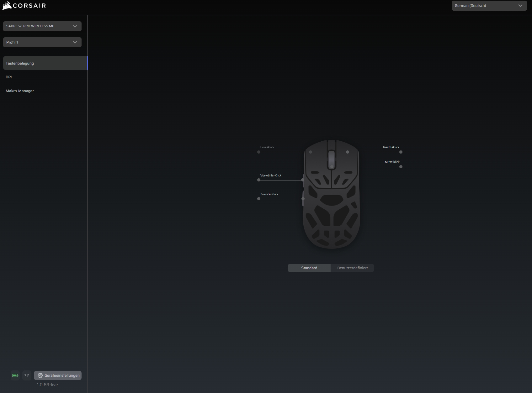Select the Vorwärts-Klick side button hotspot
Image resolution: width=532 pixels, height=393 pixels.
[302, 180]
